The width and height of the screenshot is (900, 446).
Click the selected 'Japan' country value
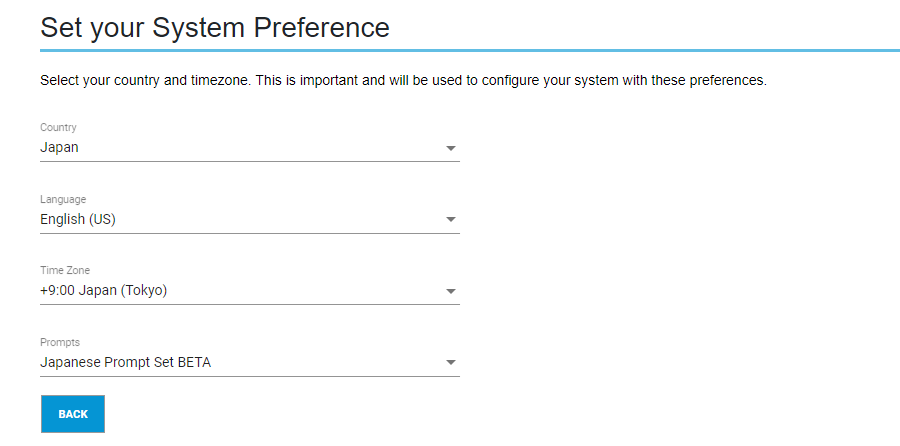[x=59, y=147]
